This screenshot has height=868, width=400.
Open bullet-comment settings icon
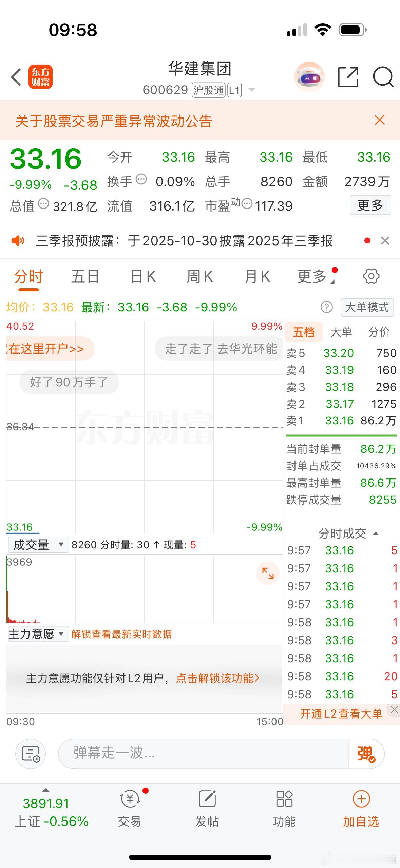pyautogui.click(x=31, y=754)
